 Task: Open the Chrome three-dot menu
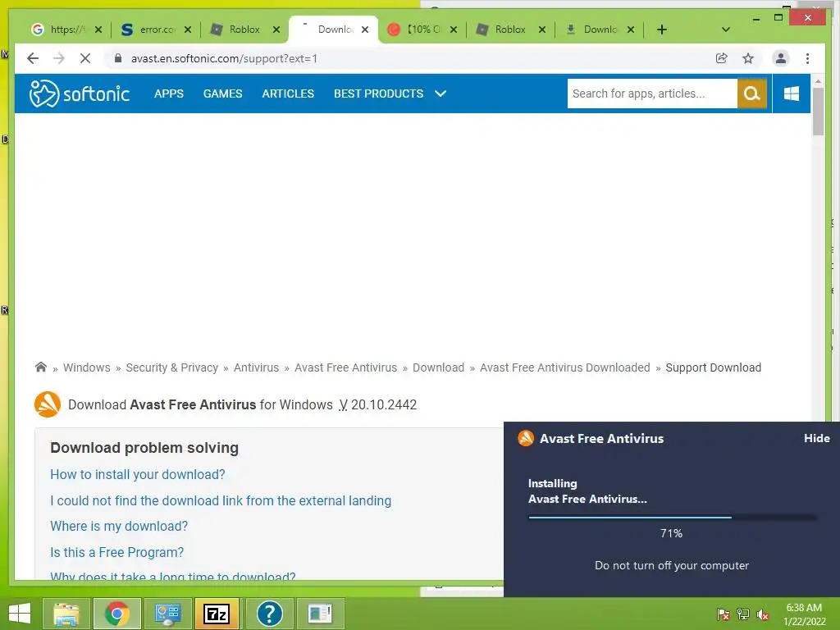(x=807, y=58)
